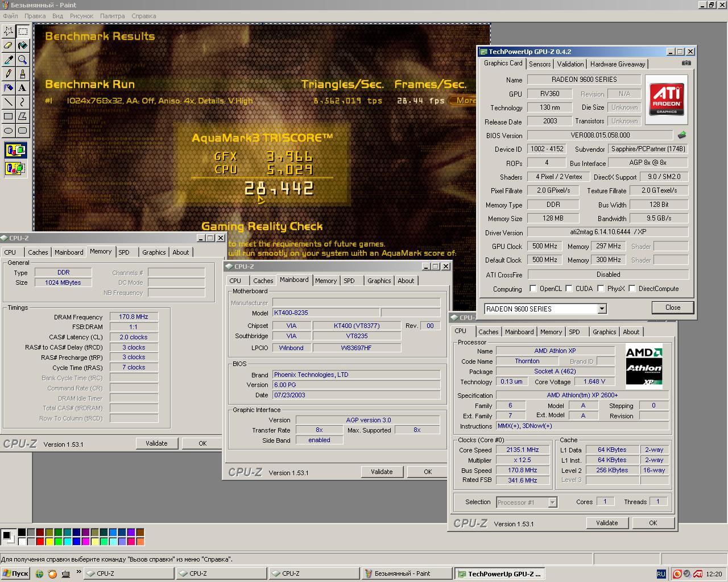The width and height of the screenshot is (728, 582).
Task: Click Validate in CPU-Z processor window
Action: coord(607,523)
